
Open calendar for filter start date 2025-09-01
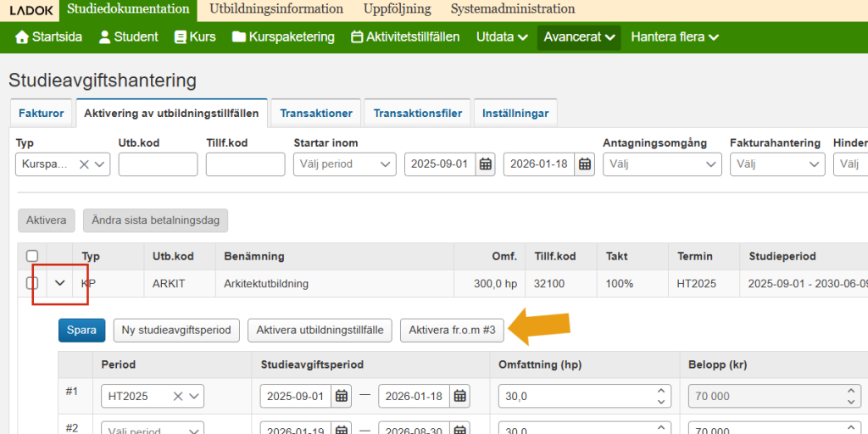(486, 164)
